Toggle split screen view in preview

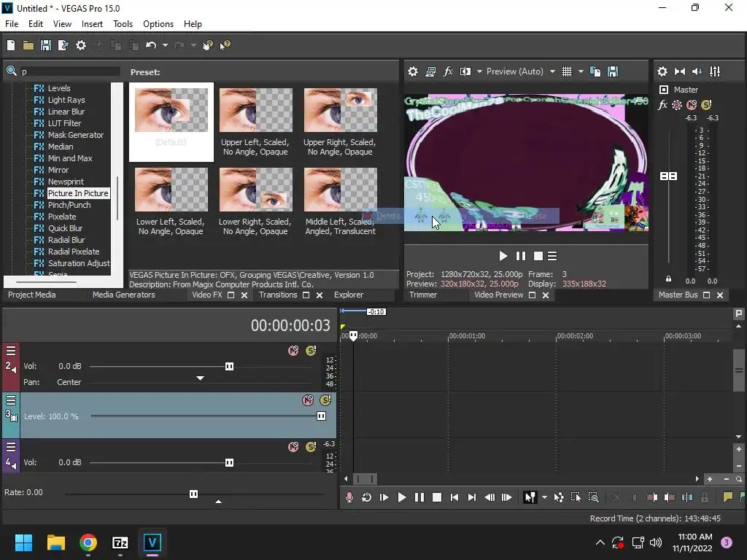pos(465,71)
